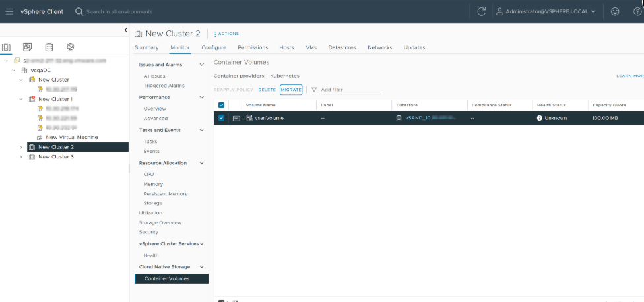Image resolution: width=644 pixels, height=302 pixels.
Task: Switch to VMs and Templates inventory view
Action: pos(27,47)
